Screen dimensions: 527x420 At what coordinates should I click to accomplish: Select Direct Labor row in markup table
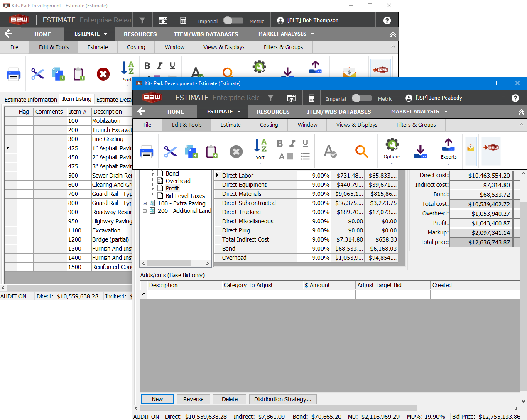(x=306, y=176)
